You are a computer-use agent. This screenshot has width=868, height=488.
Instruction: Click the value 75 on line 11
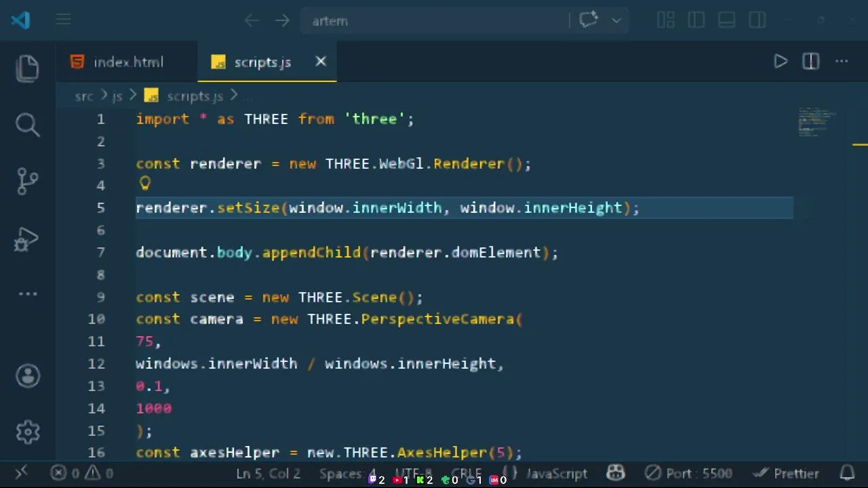coord(145,342)
